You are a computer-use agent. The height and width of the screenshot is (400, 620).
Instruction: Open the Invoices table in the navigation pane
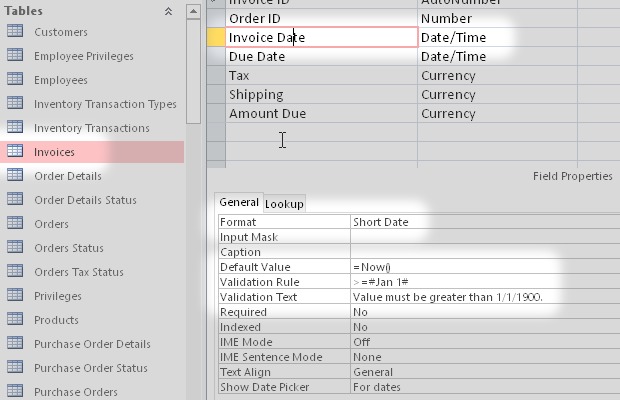(54, 152)
